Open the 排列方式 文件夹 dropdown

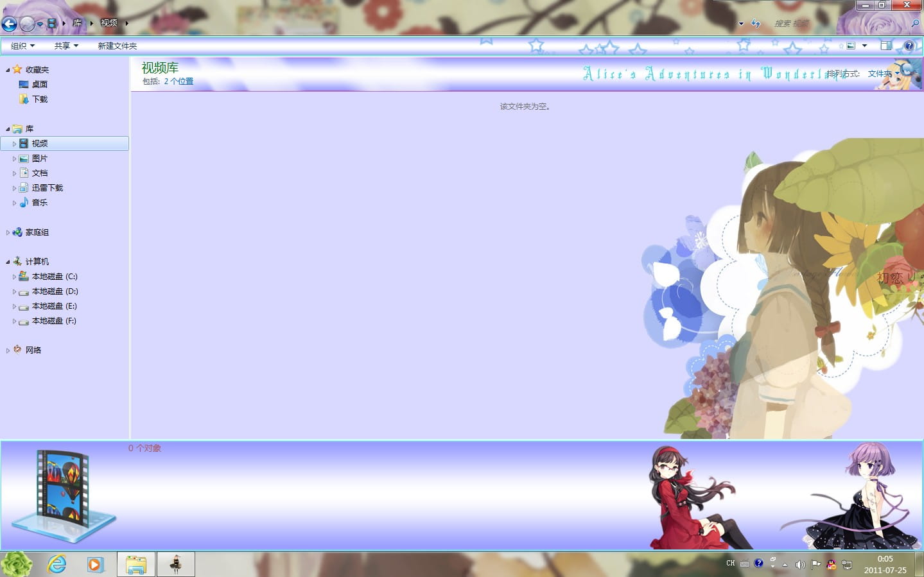tap(885, 74)
